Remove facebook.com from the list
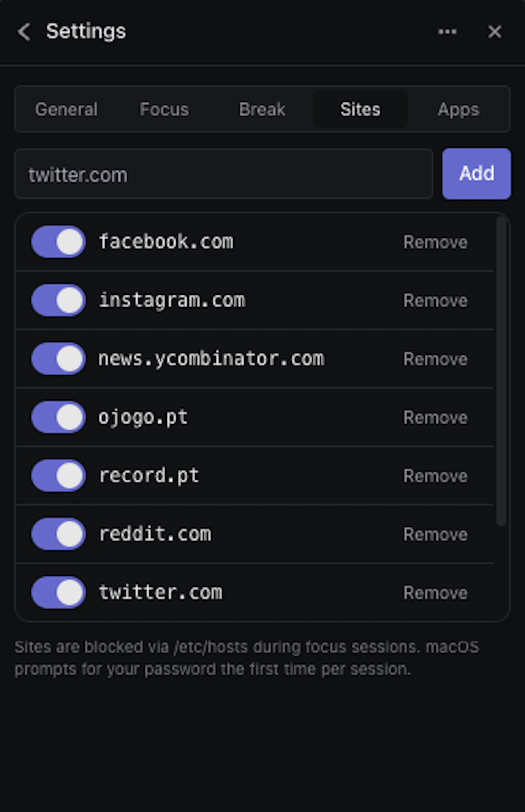Screen dimensions: 525x812 (435, 242)
